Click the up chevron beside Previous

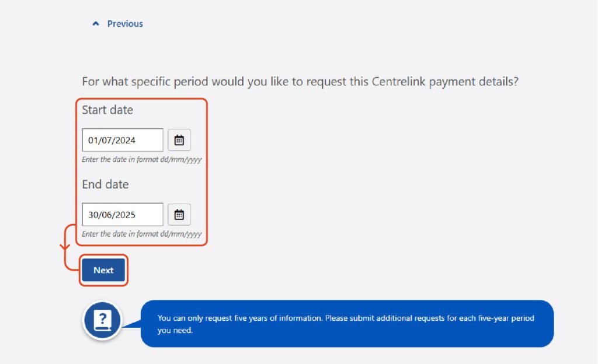point(96,23)
